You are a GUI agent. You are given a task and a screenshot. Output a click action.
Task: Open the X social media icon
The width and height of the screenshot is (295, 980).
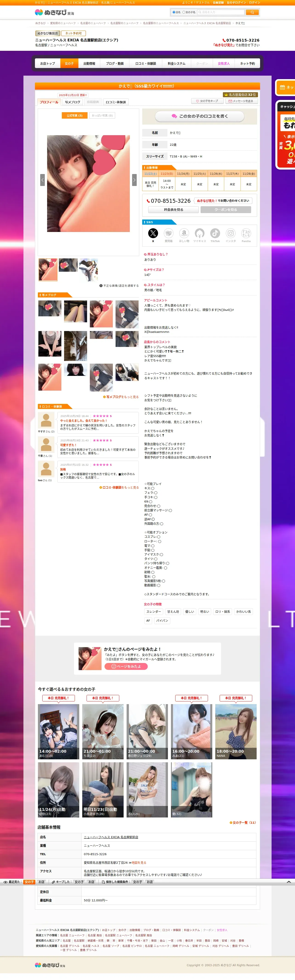click(x=153, y=233)
